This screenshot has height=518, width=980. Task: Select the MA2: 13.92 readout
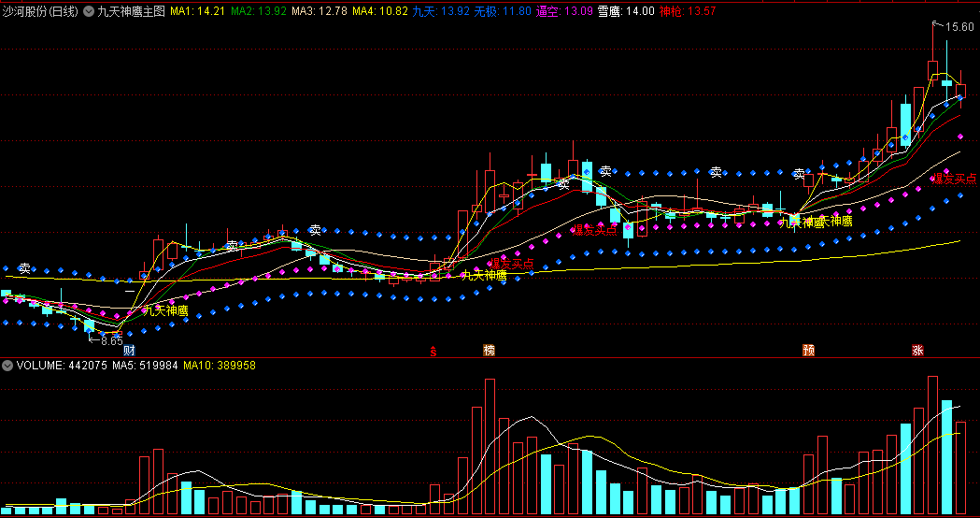pyautogui.click(x=259, y=11)
